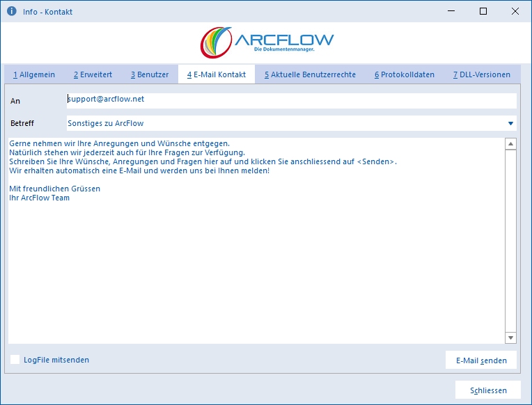Click the info icon in the title bar
This screenshot has width=532, height=405.
[x=12, y=11]
